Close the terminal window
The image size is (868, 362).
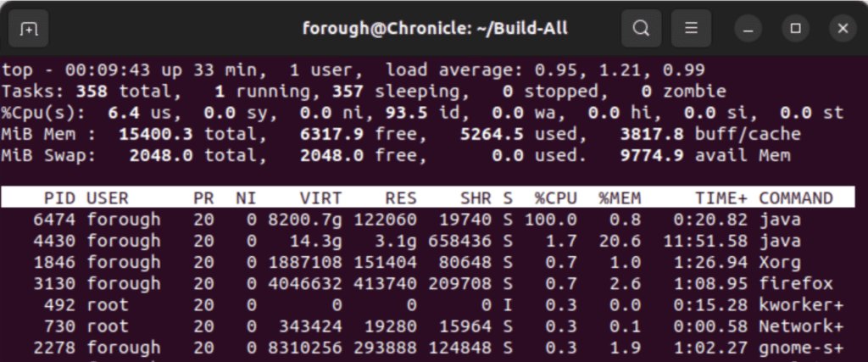[x=843, y=28]
